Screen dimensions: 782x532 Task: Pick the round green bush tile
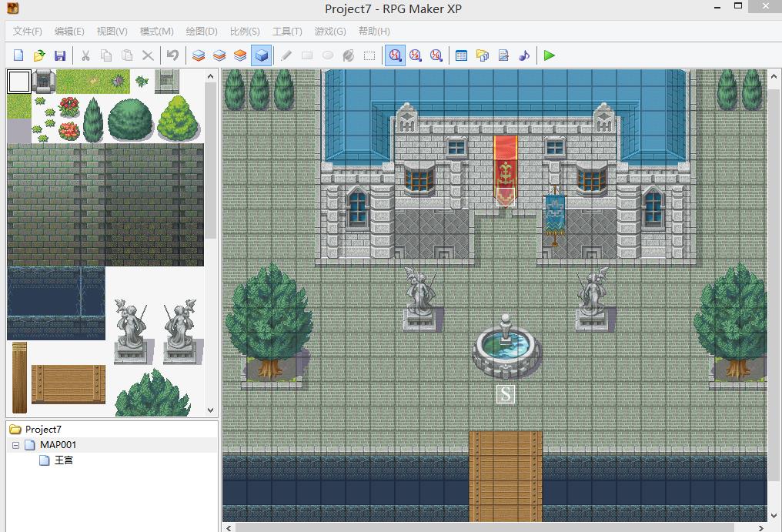point(130,119)
